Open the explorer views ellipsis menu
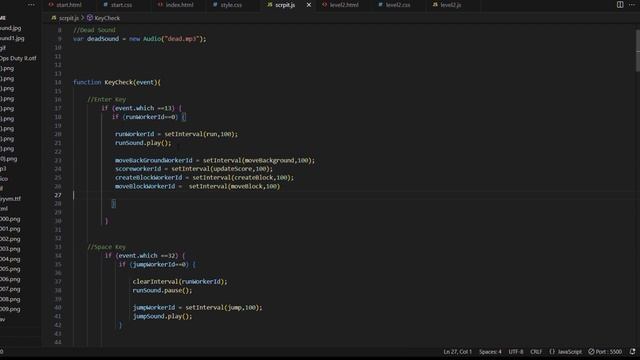The width and height of the screenshot is (640, 360). coord(31,4)
